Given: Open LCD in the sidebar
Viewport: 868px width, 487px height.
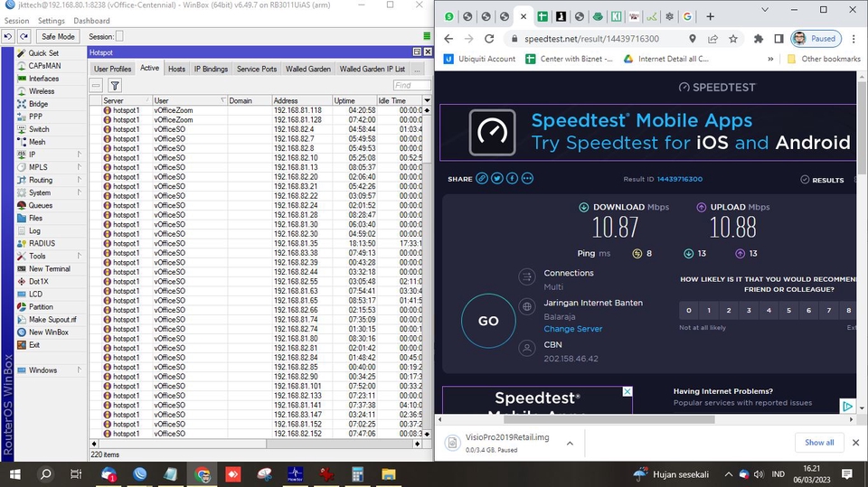Looking at the screenshot, I should pyautogui.click(x=35, y=295).
